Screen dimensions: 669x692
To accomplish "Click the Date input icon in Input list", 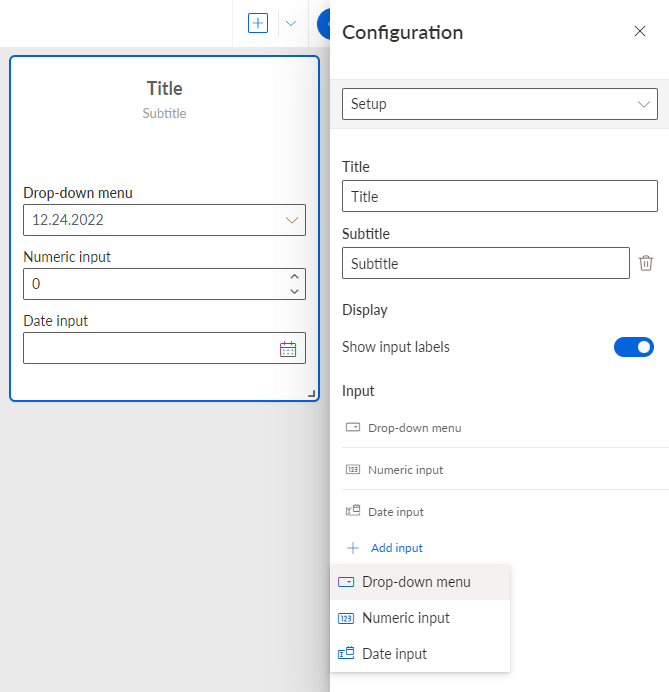I will click(x=353, y=511).
